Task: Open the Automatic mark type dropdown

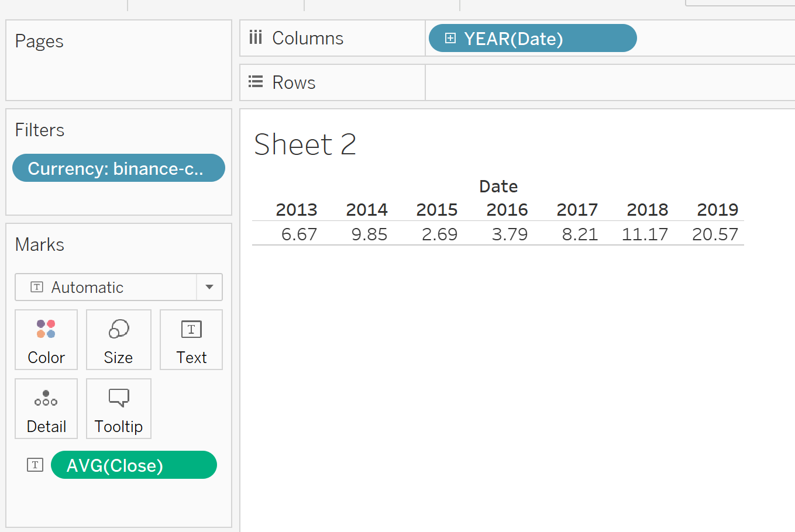Action: [106, 287]
